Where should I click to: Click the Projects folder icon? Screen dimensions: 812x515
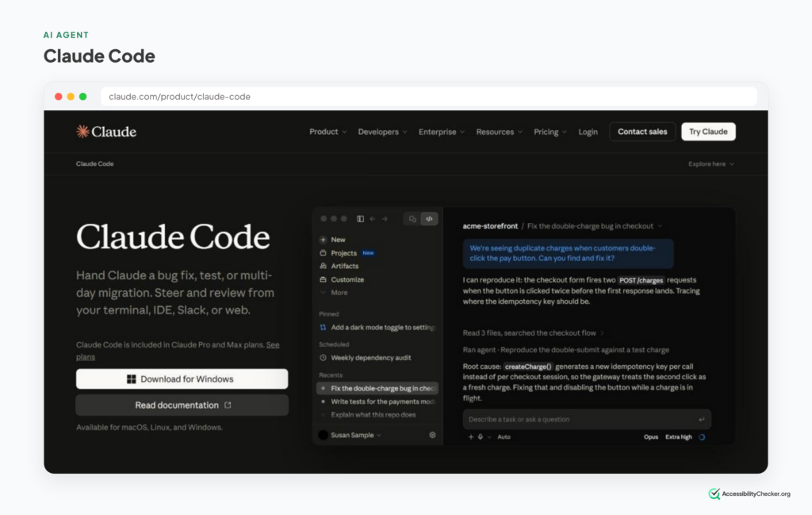point(323,253)
